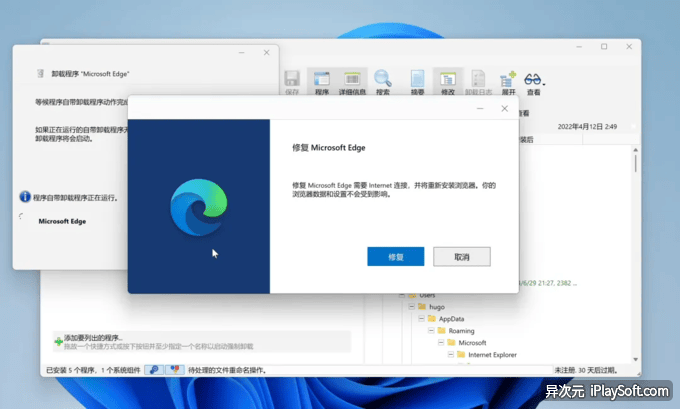Screen dimensions: 680x409
Task: Click the "Microsoft Edge" name in uninstall window
Action: tap(62, 221)
